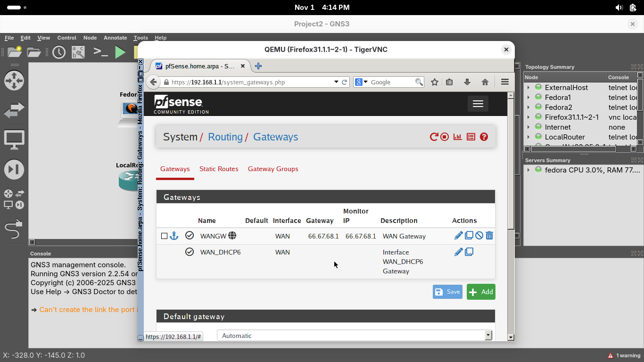Image resolution: width=644 pixels, height=362 pixels.
Task: Open the system volume indicator in top bar
Action: pyautogui.click(x=619, y=8)
